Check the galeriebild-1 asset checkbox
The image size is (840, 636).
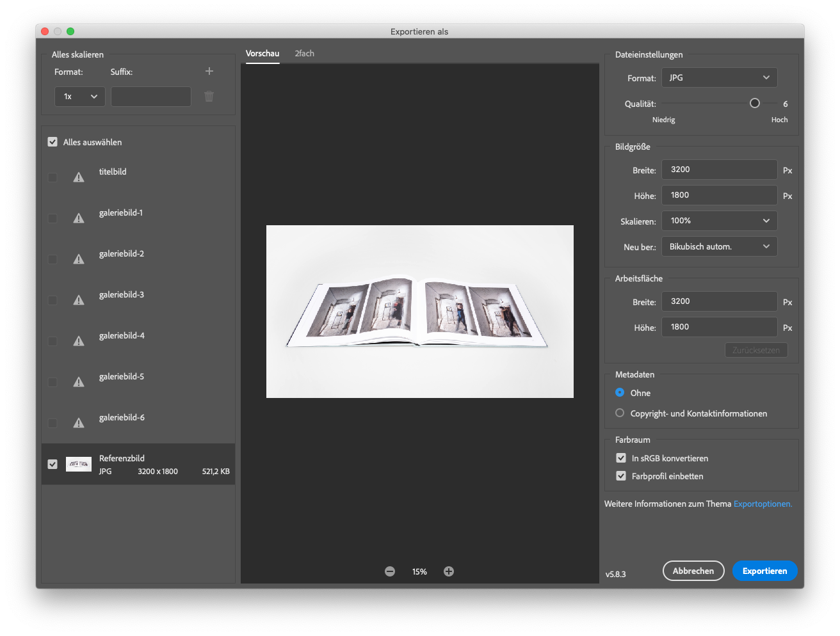click(52, 218)
